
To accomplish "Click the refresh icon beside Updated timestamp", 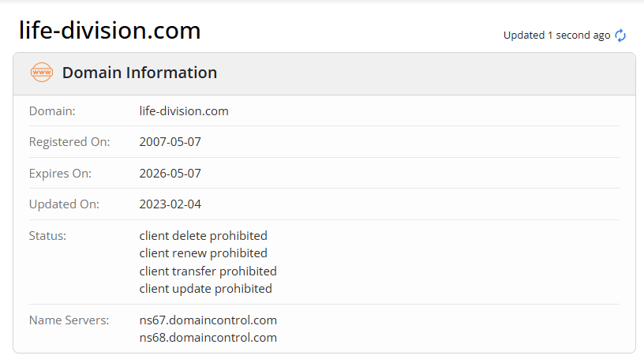I will coord(620,36).
